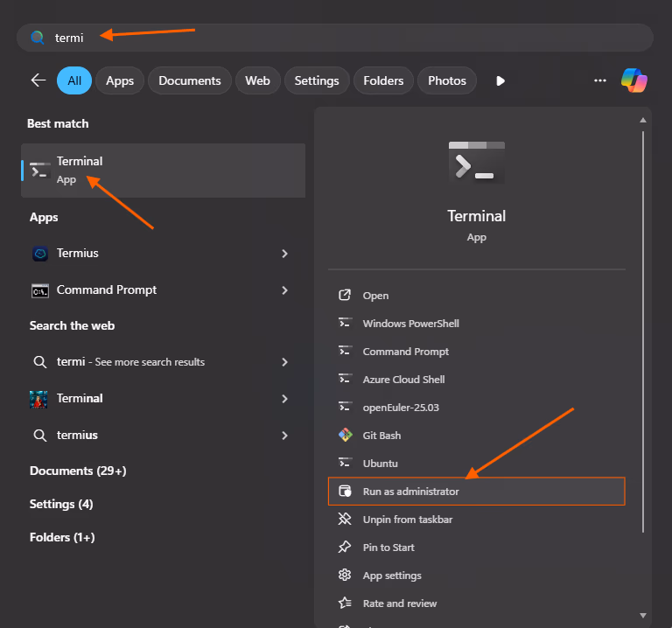The height and width of the screenshot is (628, 672).
Task: Go back using the left arrow icon
Action: tap(38, 80)
